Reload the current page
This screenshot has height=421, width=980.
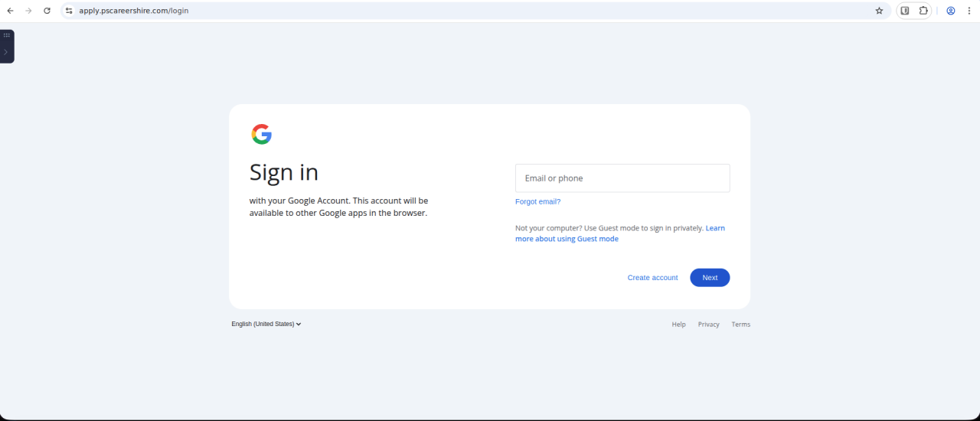47,11
